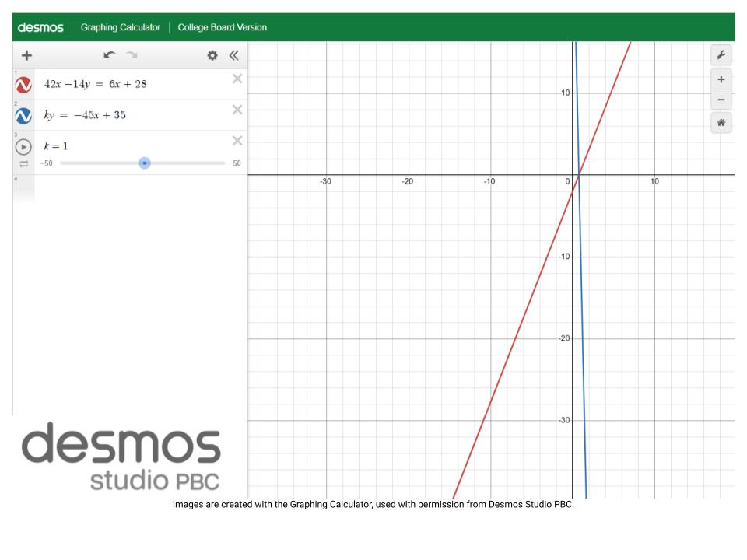Redo the last undone action
The height and width of the screenshot is (560, 747).
(x=132, y=55)
